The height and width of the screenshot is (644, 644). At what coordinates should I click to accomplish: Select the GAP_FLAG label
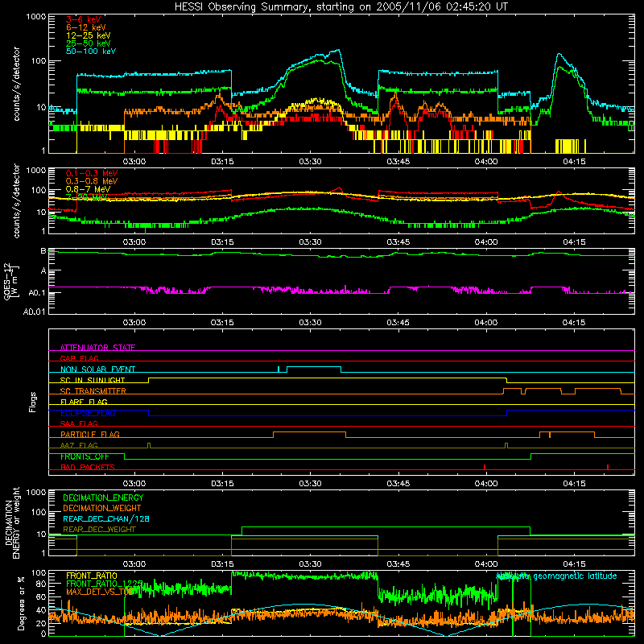[x=79, y=358]
